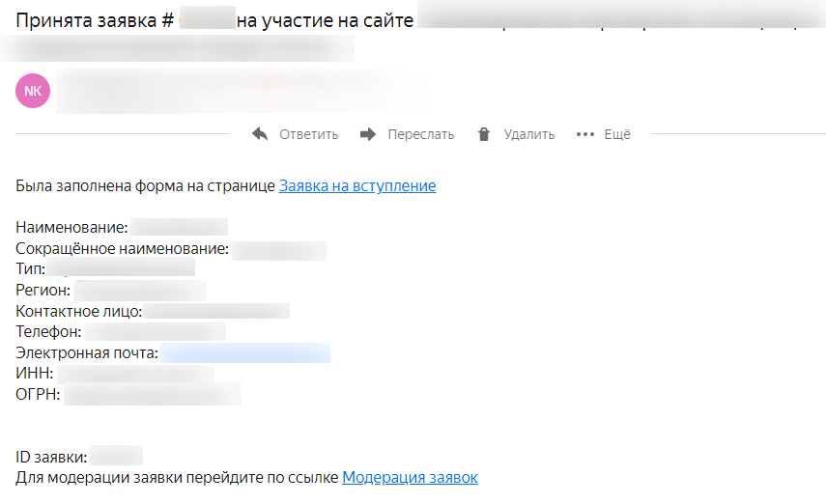Expand the Ещё options menu
This screenshot has height=504, width=826.
(617, 134)
